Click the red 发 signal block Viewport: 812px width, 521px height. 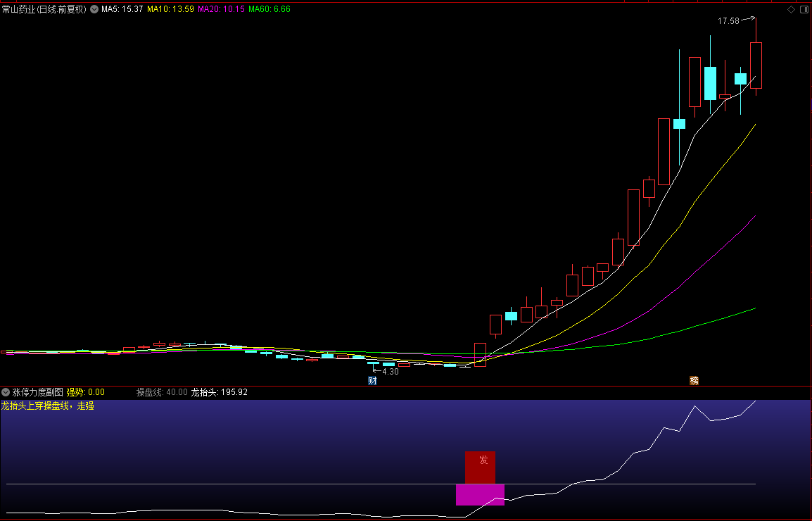coord(480,467)
